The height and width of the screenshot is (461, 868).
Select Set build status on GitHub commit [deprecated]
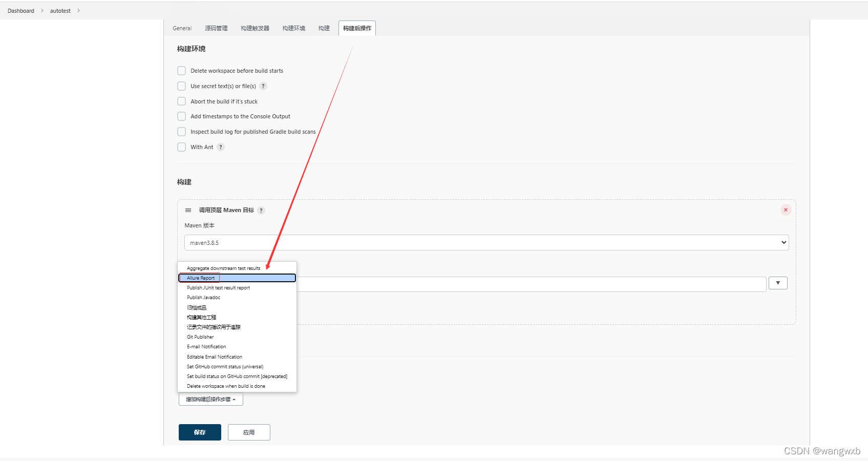(237, 376)
